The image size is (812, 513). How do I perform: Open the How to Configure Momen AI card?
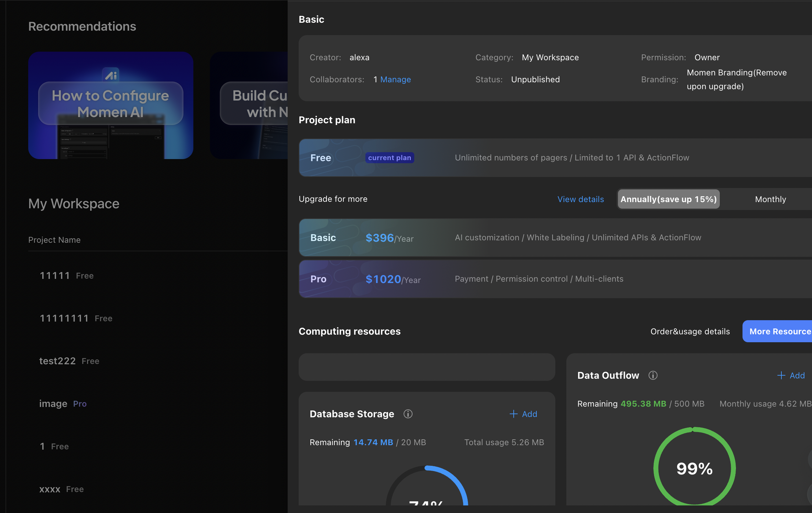click(x=110, y=105)
